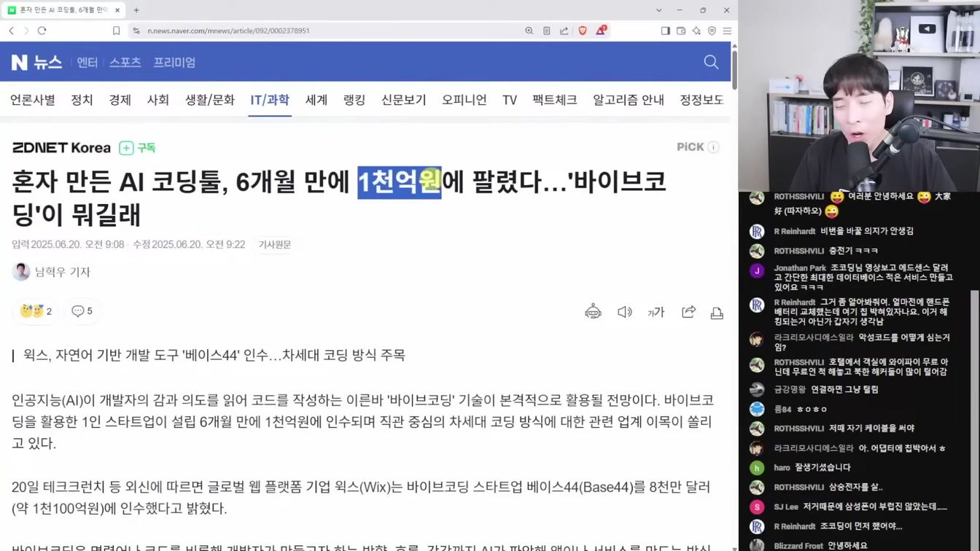The height and width of the screenshot is (551, 980).
Task: Select the 언론사별 menu tab
Action: click(33, 100)
